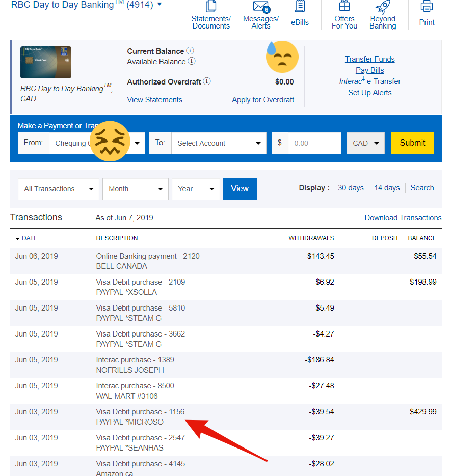
Task: Sort transactions by DATE column
Action: pyautogui.click(x=30, y=238)
